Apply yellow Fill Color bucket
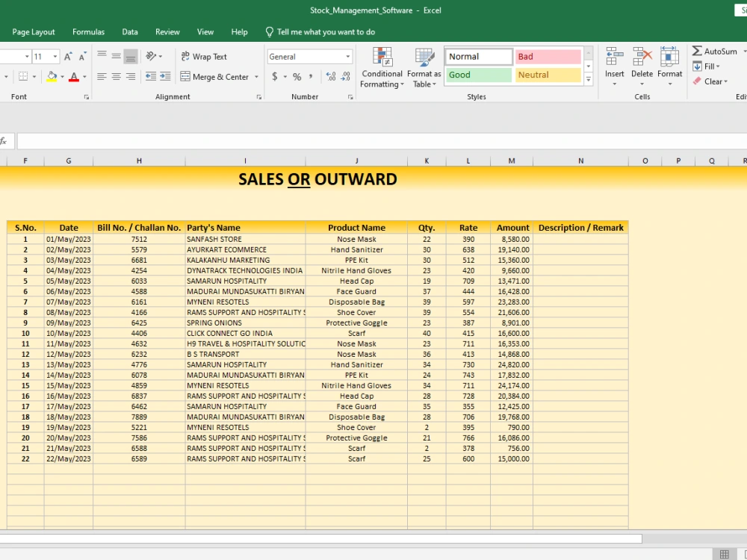747x560 pixels. (52, 77)
